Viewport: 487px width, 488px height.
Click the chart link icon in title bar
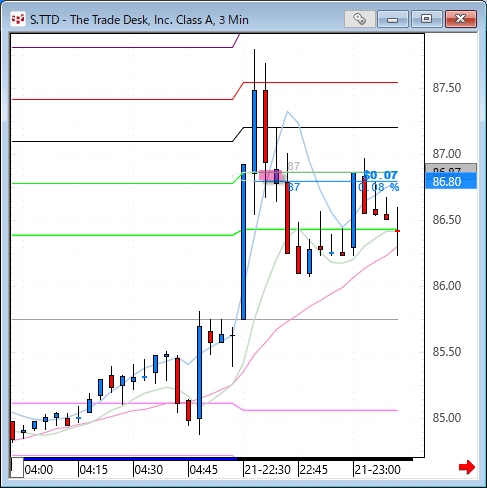[359, 19]
